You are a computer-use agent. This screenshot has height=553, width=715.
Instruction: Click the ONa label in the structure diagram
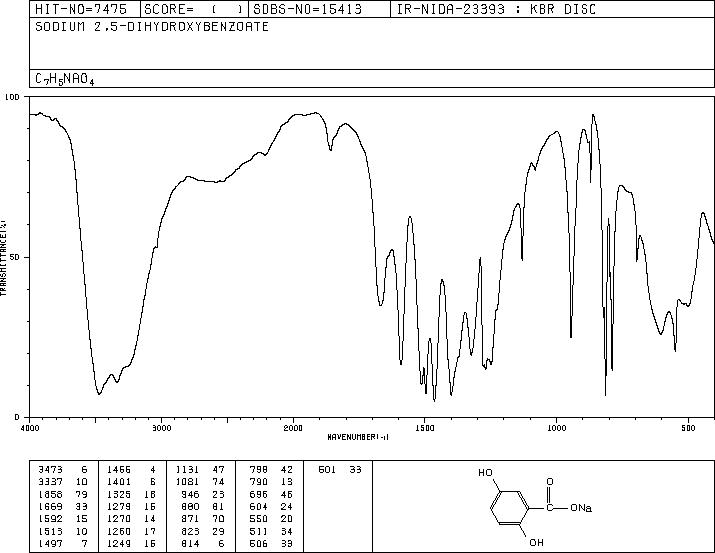(x=580, y=507)
